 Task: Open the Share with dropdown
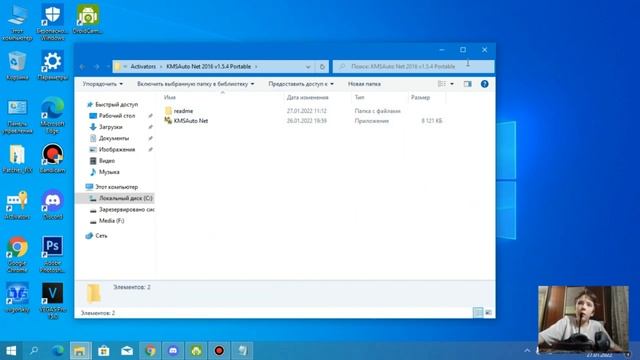301,84
